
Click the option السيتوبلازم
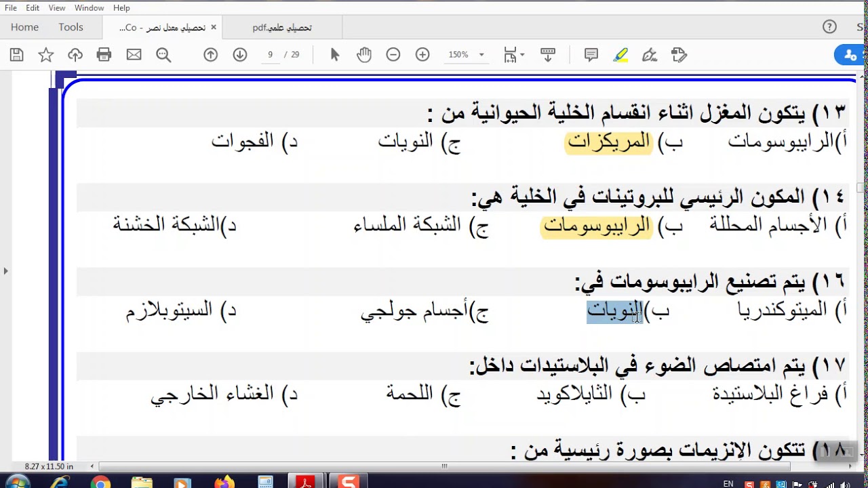[171, 311]
